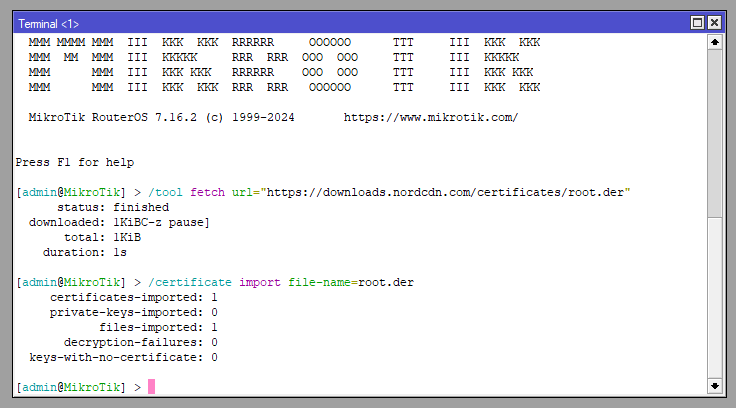Click the 'private-keys-imported: 0' line
This screenshot has width=736, height=408.
click(x=134, y=313)
